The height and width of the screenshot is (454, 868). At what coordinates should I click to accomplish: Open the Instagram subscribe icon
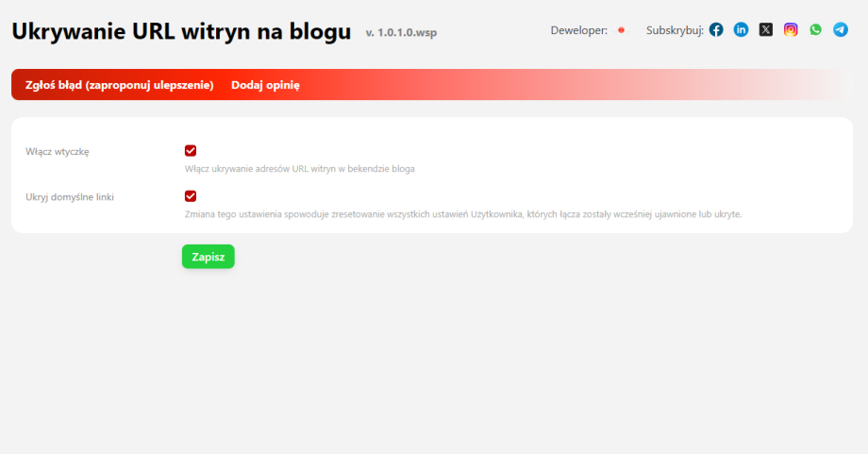(791, 30)
